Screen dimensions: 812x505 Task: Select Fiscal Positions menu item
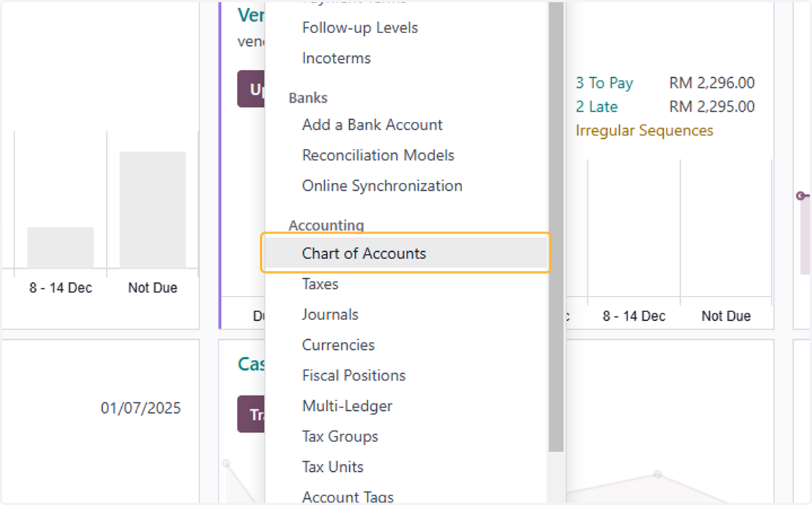point(354,375)
